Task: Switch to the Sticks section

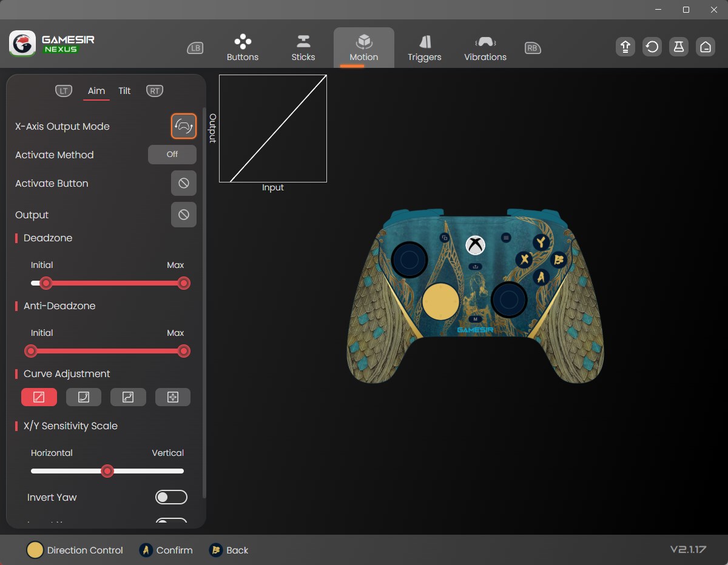Action: 303,47
